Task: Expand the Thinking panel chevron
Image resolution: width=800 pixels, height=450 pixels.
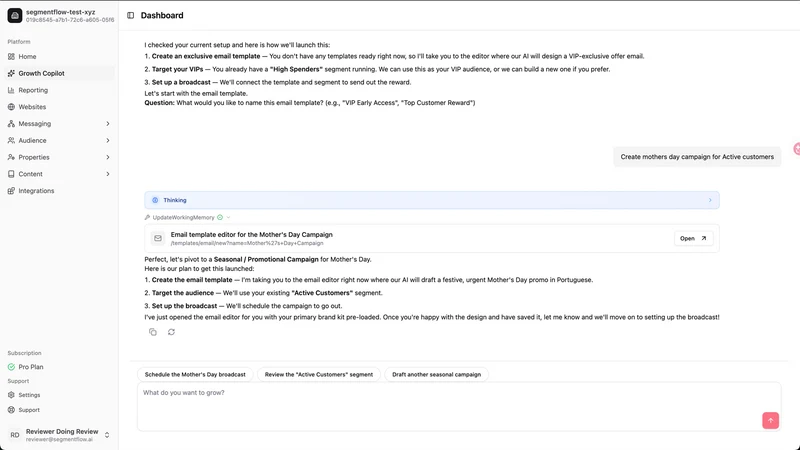Action: tap(710, 200)
